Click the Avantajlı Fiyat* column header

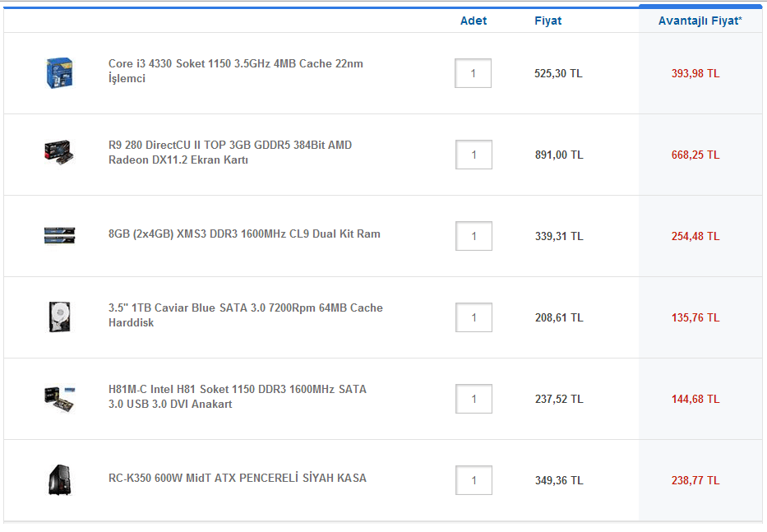pos(700,21)
